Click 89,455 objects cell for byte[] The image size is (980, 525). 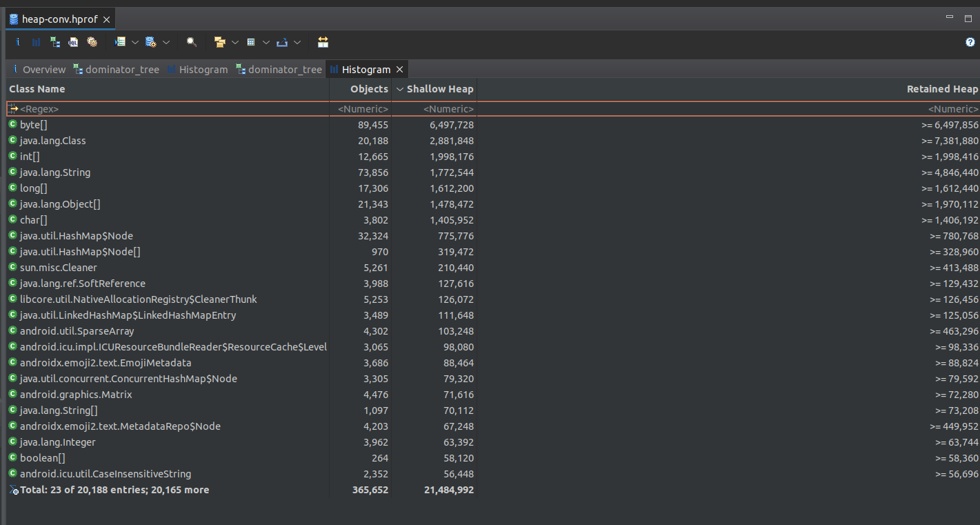click(372, 125)
